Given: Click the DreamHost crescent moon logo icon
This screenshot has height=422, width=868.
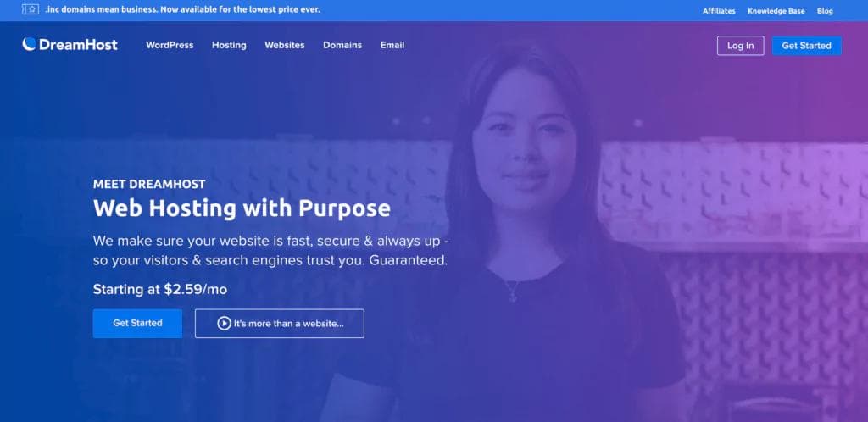Looking at the screenshot, I should coord(29,44).
